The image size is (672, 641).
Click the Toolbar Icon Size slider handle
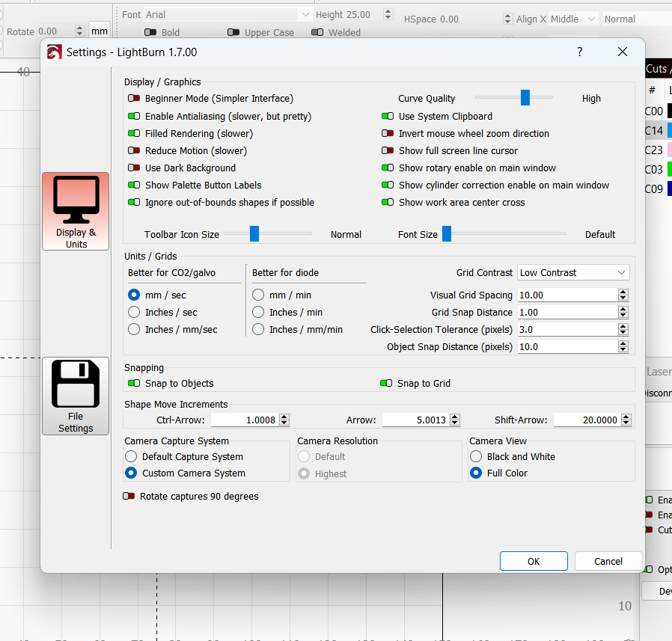(254, 234)
